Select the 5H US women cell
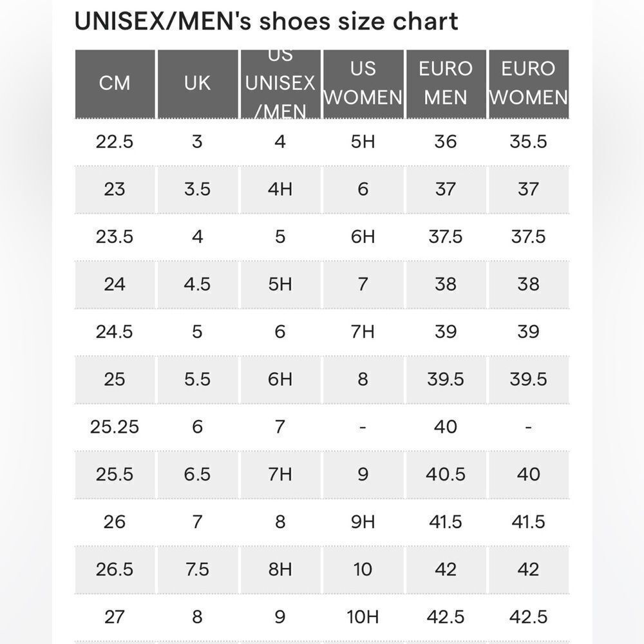 pos(363,142)
